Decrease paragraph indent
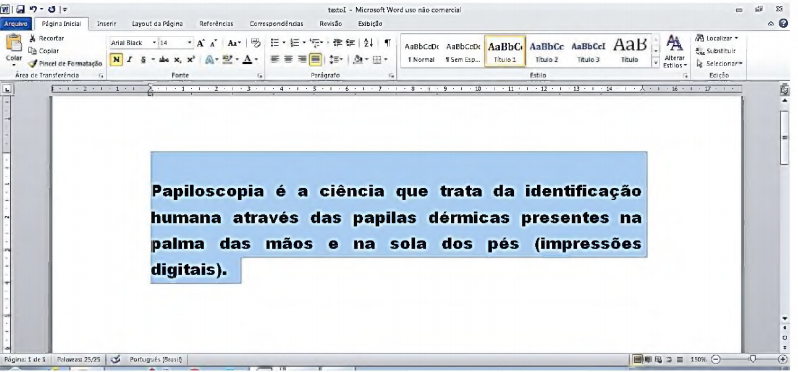 (337, 43)
